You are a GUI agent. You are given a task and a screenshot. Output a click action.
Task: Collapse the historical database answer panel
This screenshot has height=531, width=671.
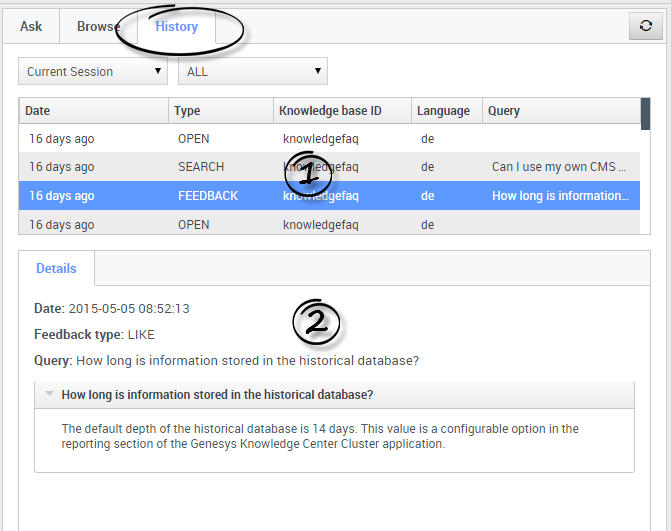(x=49, y=395)
